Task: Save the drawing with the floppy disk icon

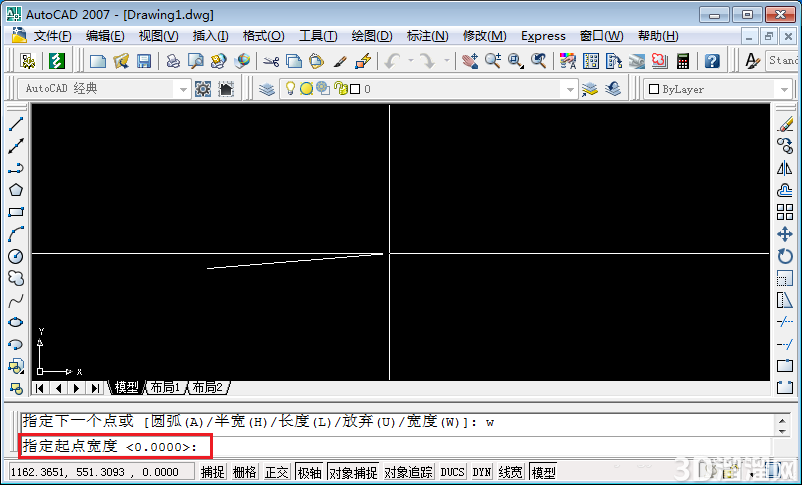Action: tap(144, 61)
